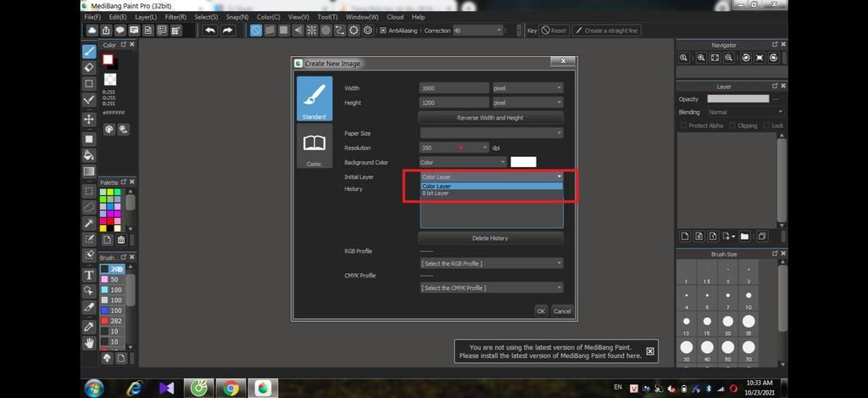868x398 pixels.
Task: Click the Fit to window icon in Navigator
Action: (715, 58)
